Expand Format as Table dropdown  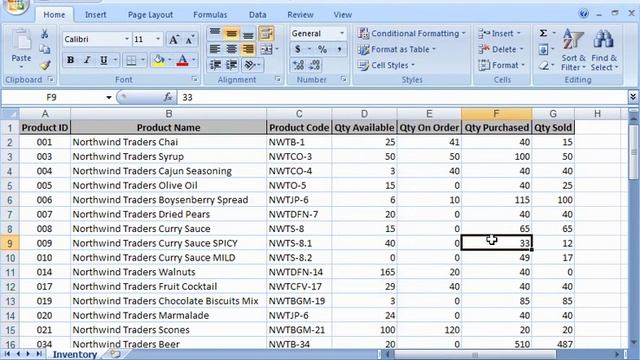point(434,49)
